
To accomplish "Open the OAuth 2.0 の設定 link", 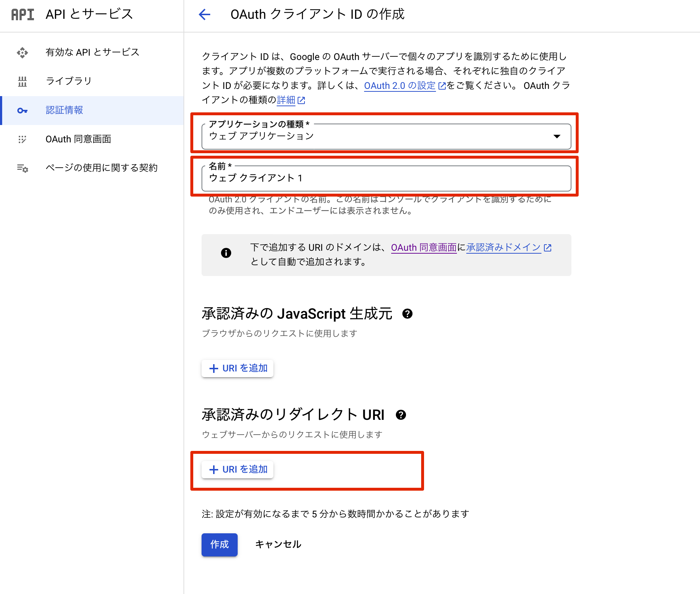I will click(400, 86).
